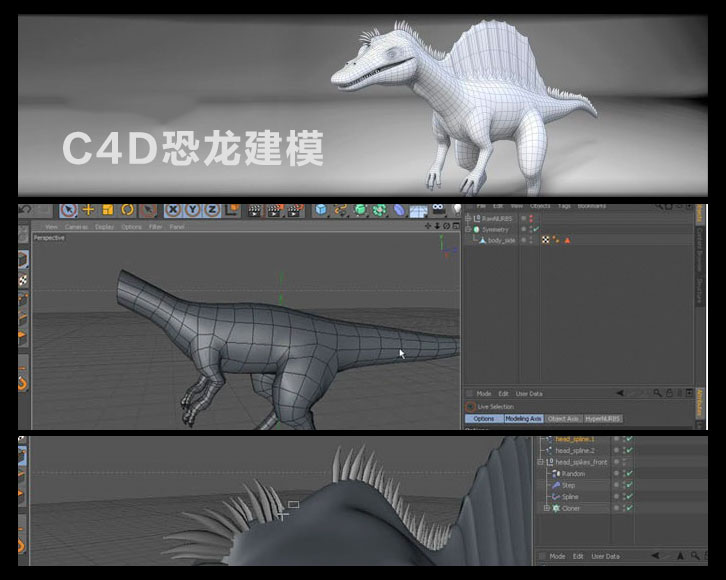Collapse the RawNURBS hierarchy

point(468,218)
